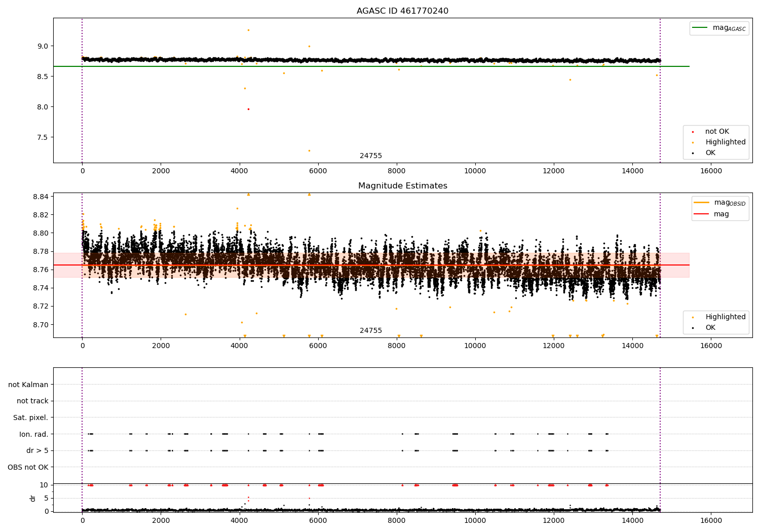Click the '8.80' y-axis tick label

pos(41,233)
